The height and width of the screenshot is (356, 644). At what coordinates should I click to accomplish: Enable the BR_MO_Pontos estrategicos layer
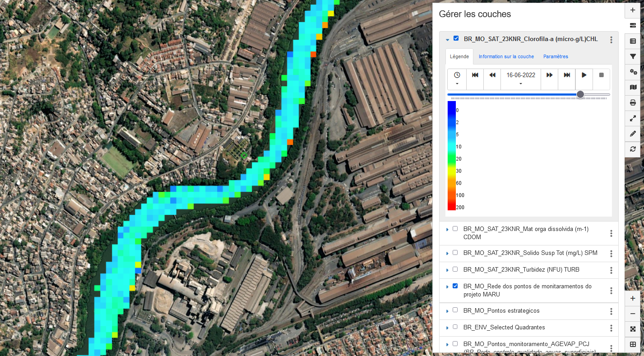[x=455, y=310]
